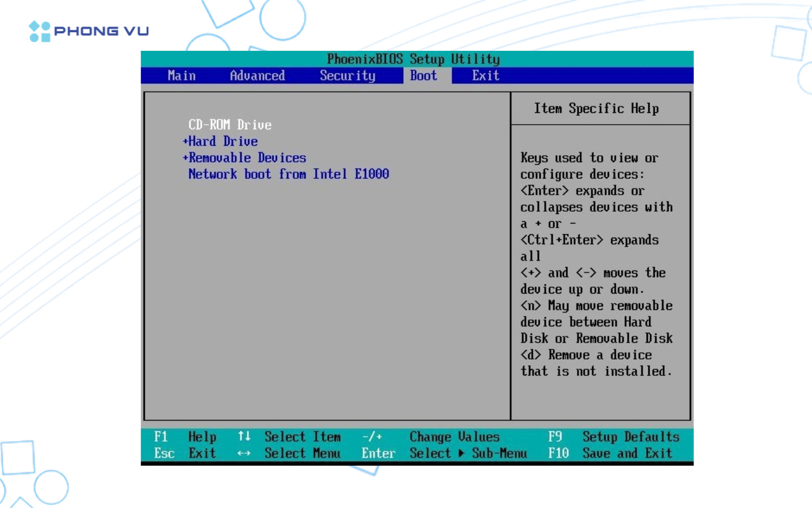Click the F1 Help shortcut
812x508 pixels.
click(x=185, y=437)
